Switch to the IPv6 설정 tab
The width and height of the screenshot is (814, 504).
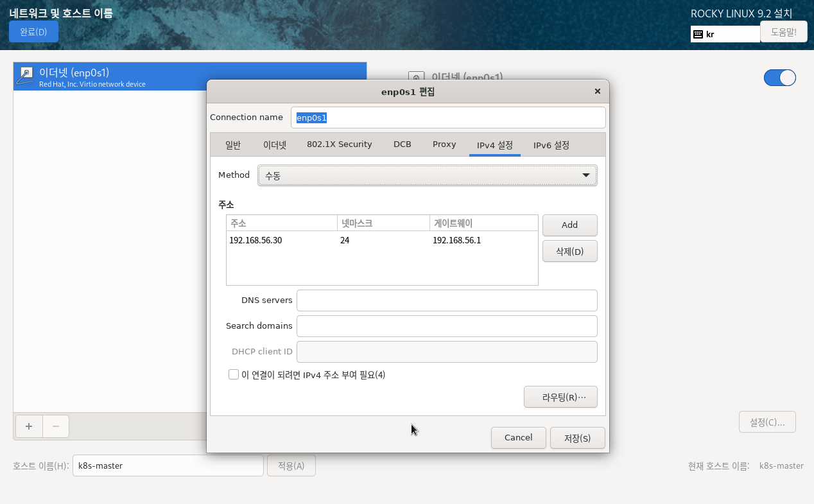pyautogui.click(x=551, y=145)
